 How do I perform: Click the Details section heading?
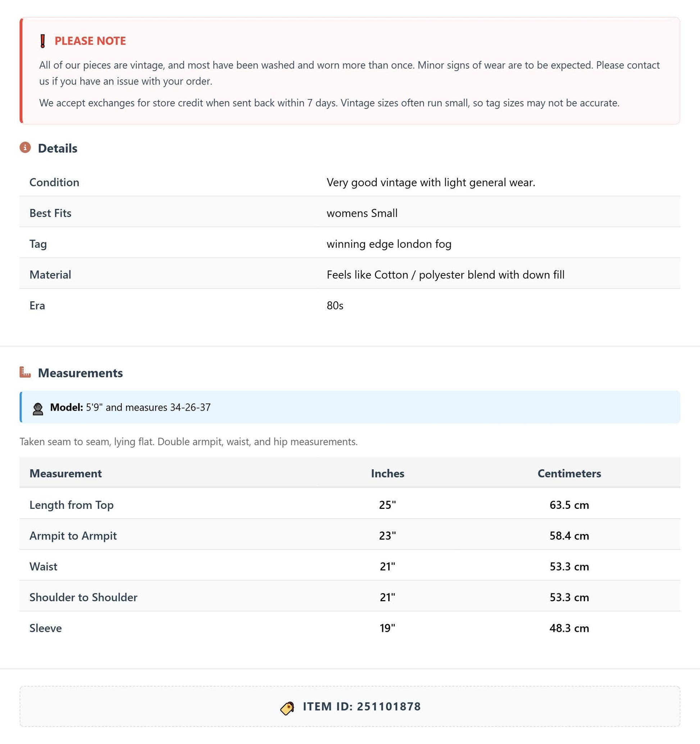pyautogui.click(x=58, y=148)
